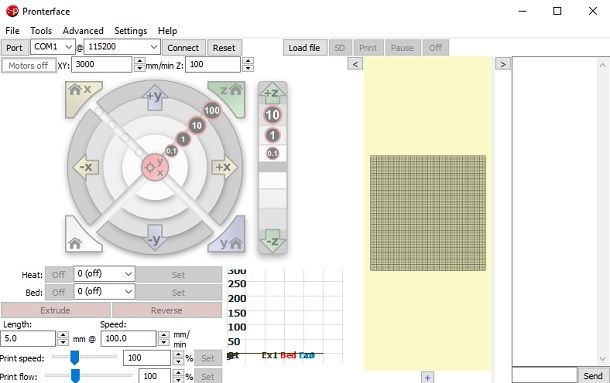Click the Load file button
Screen dimensions: 610x383
click(304, 48)
